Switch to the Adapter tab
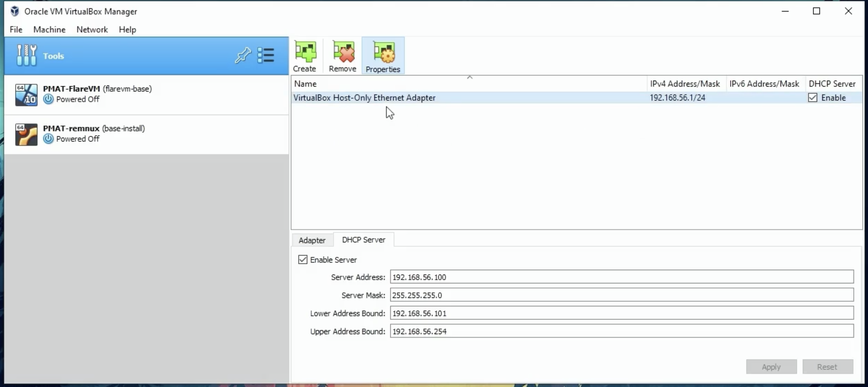 pyautogui.click(x=312, y=240)
